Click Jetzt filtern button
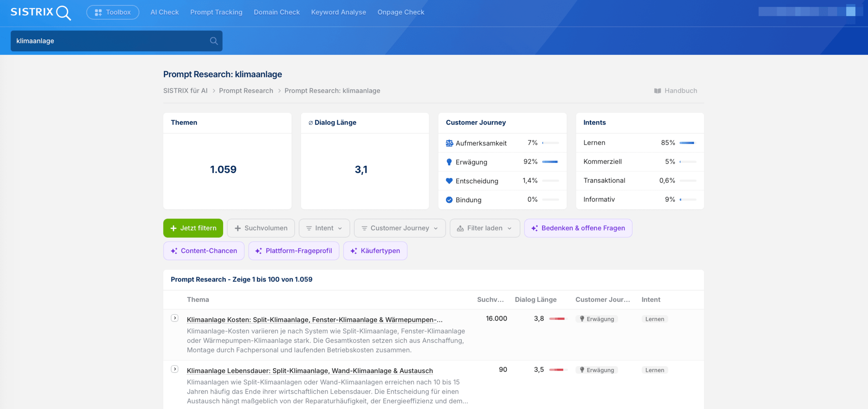Image resolution: width=868 pixels, height=409 pixels. coord(193,228)
